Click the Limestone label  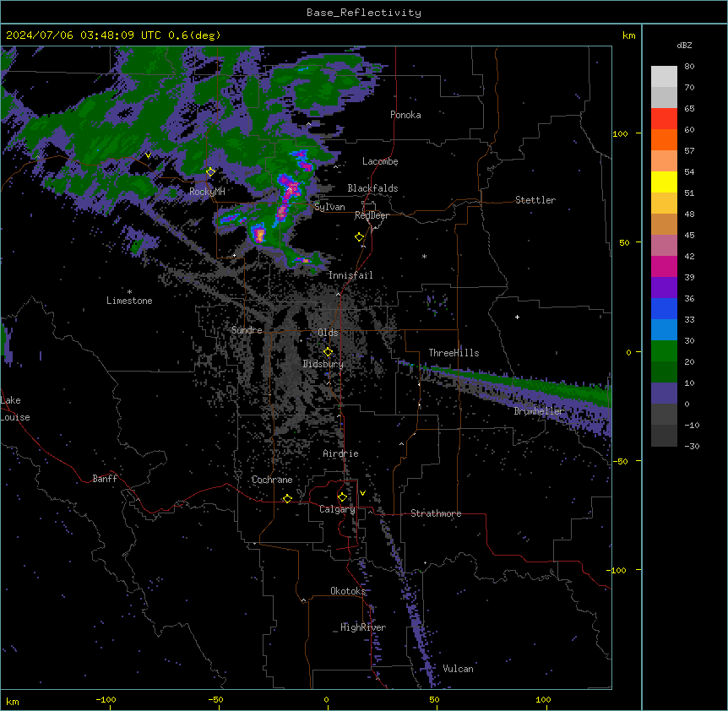click(x=129, y=301)
